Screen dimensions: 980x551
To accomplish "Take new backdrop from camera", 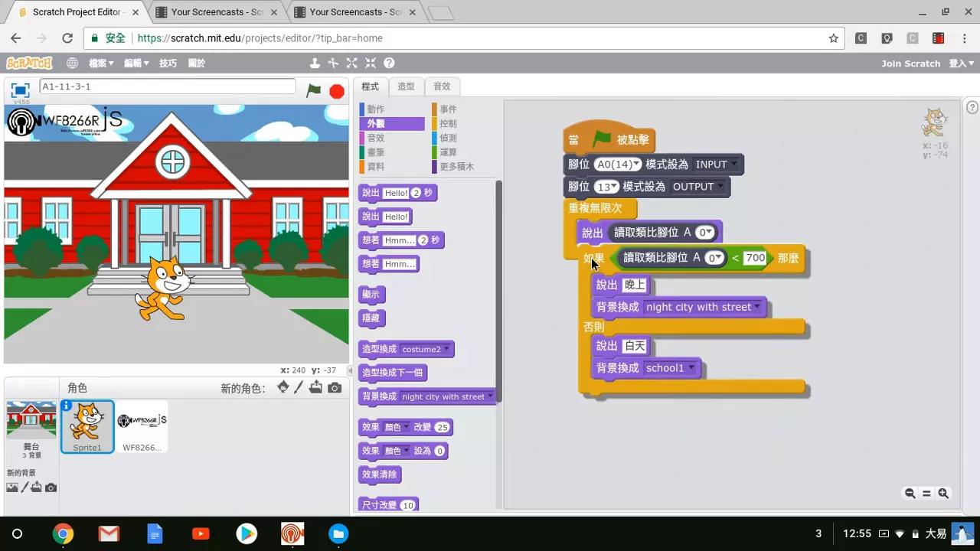I will (51, 487).
